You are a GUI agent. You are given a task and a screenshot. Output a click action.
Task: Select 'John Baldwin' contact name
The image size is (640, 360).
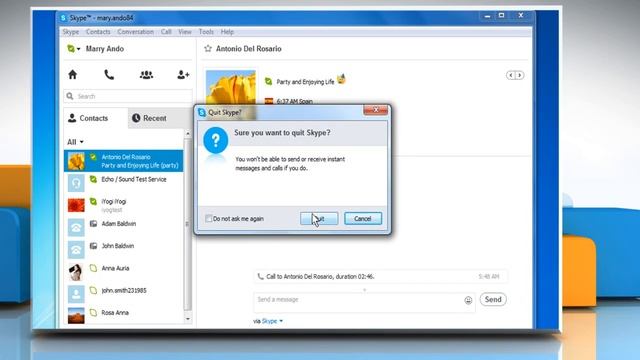click(x=118, y=246)
